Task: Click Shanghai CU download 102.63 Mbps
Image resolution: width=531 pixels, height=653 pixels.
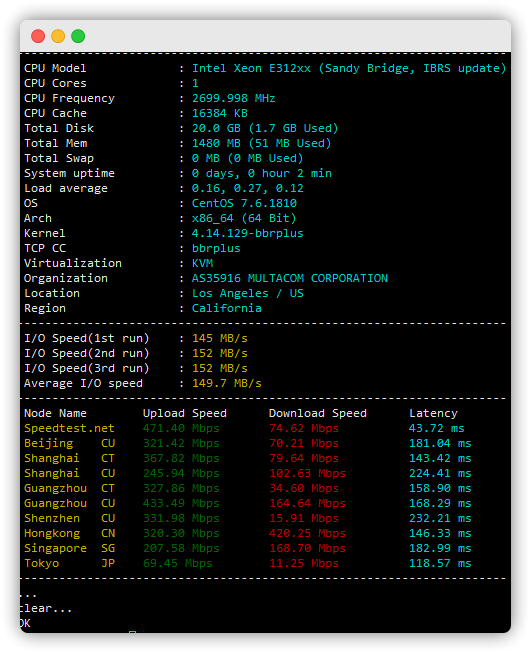Action: (x=307, y=473)
